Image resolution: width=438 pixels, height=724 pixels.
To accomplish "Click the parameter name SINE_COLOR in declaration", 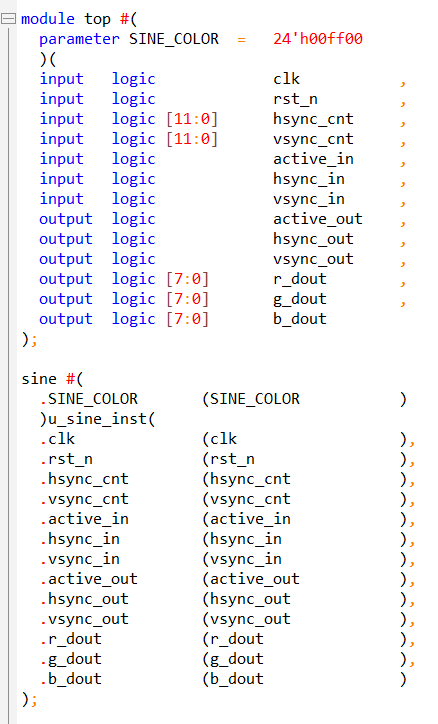I will coord(174,39).
